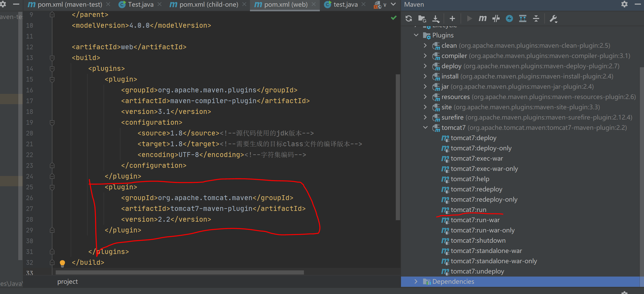Select tomcat7:run goal

click(468, 210)
